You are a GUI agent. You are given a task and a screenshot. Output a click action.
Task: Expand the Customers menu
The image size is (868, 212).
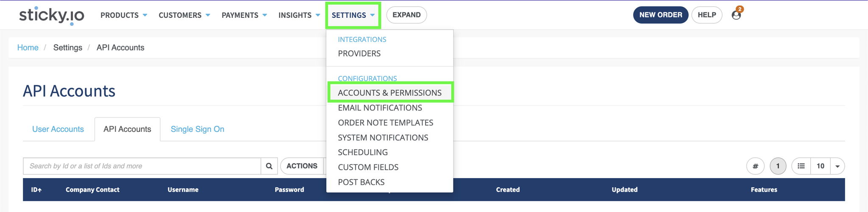pyautogui.click(x=184, y=15)
